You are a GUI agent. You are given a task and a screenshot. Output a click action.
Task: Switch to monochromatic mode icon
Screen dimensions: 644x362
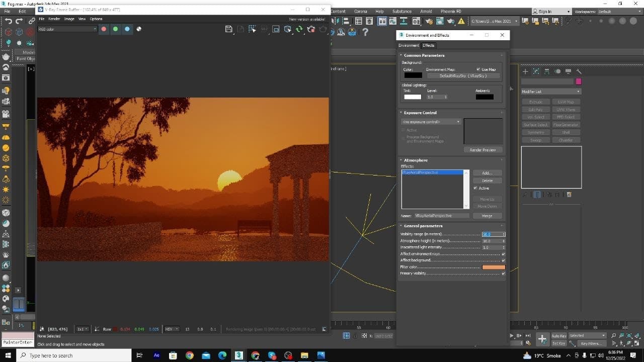coord(139,29)
